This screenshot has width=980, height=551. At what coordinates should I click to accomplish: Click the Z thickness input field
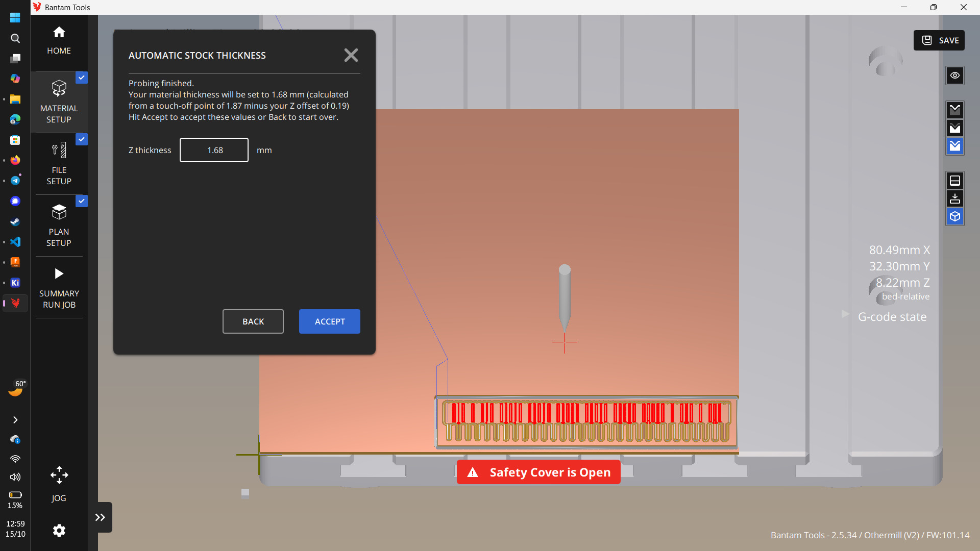[214, 150]
